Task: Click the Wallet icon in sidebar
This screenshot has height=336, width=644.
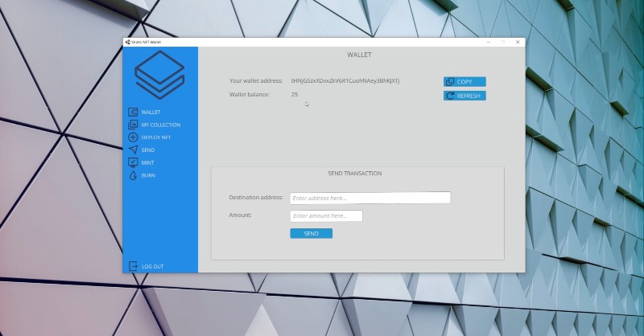Action: [133, 112]
